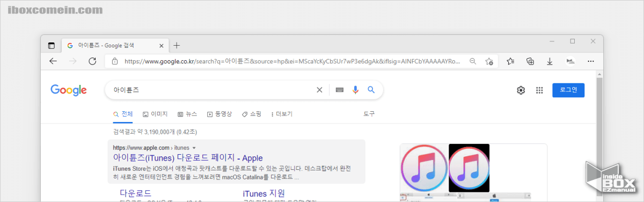
Task: Open Google settings gear icon
Action: point(521,90)
